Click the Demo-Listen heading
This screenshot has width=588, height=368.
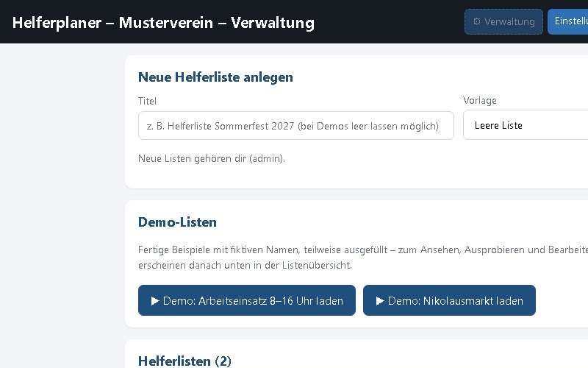point(177,222)
